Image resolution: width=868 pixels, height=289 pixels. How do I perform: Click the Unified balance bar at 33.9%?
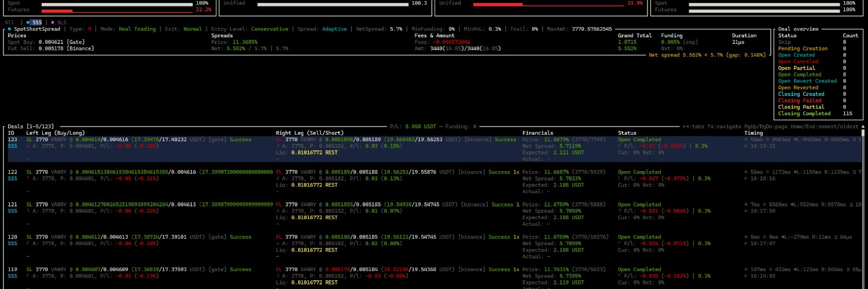tap(549, 3)
